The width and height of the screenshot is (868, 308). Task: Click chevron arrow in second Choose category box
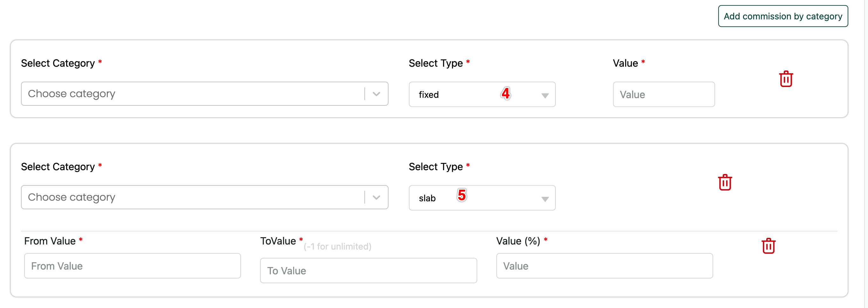pos(376,198)
